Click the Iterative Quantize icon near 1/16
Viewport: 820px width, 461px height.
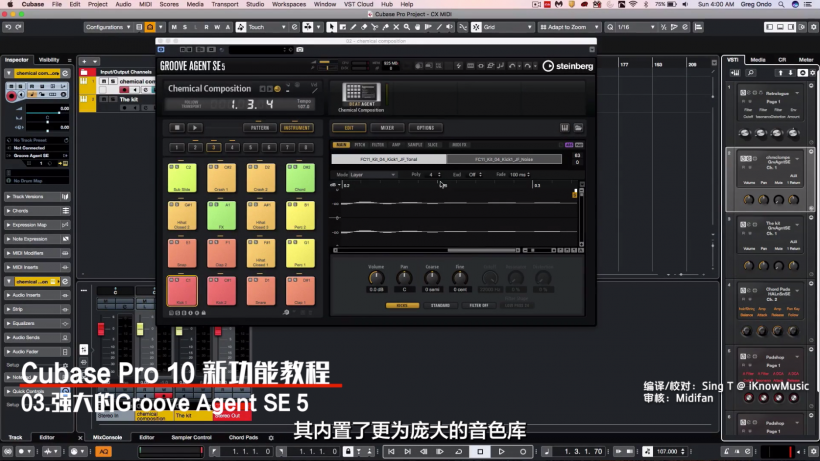point(664,27)
